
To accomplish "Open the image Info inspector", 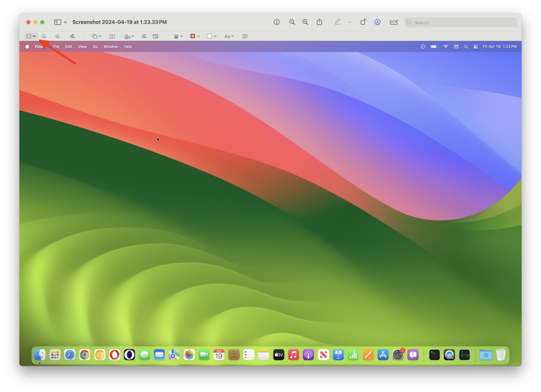I will (x=276, y=22).
